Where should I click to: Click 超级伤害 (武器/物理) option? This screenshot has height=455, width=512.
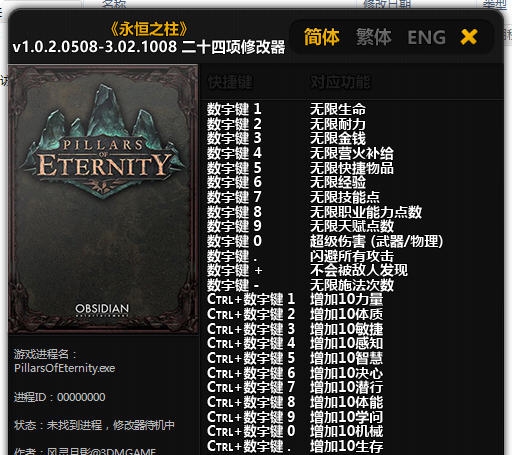377,241
